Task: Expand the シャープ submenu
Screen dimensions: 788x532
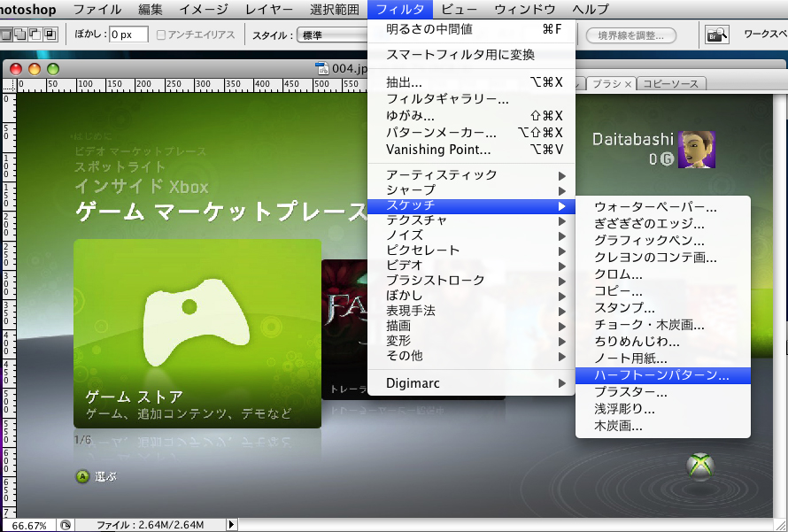Action: click(x=471, y=190)
